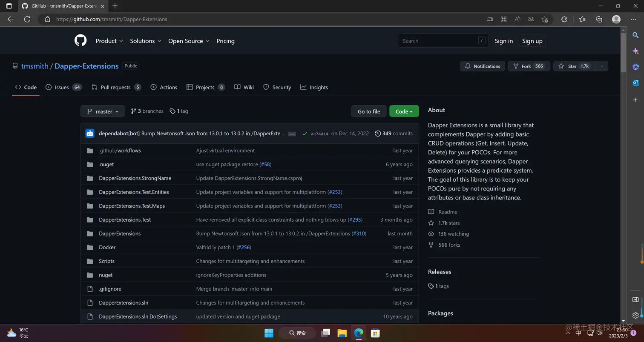The image size is (644, 342).
Task: Reload the page with the refresh icon
Action: click(x=27, y=19)
